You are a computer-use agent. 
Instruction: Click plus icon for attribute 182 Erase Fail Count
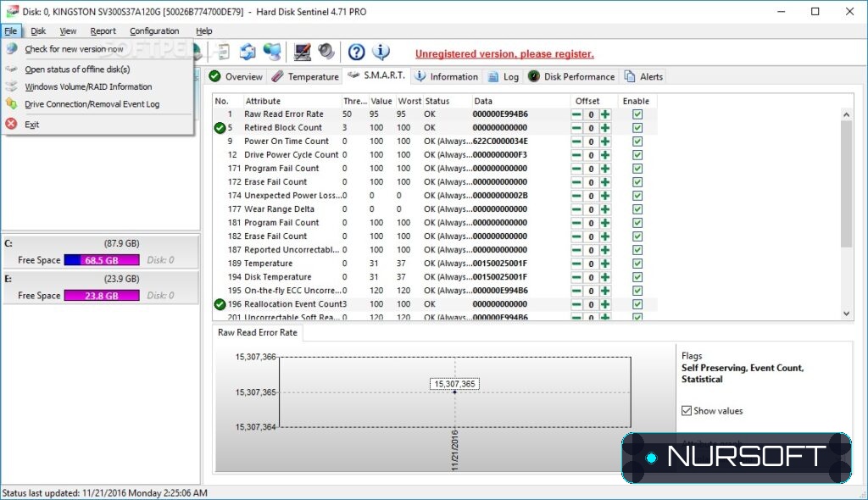click(x=605, y=236)
